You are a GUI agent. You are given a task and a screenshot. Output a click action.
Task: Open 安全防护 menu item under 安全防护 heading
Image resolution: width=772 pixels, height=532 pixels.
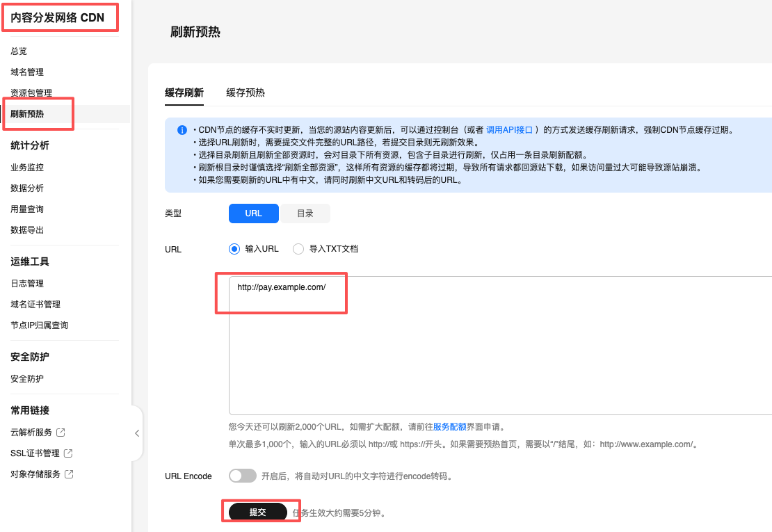coord(27,378)
